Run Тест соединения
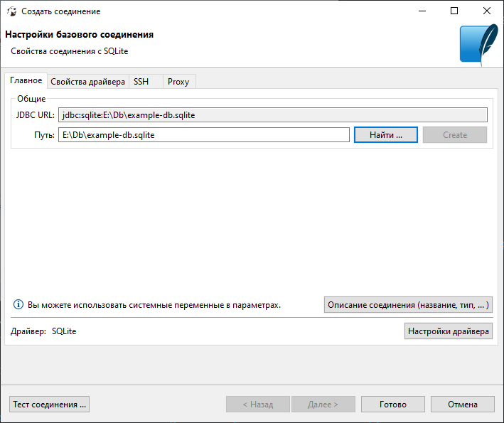This screenshot has width=504, height=423. [x=50, y=405]
